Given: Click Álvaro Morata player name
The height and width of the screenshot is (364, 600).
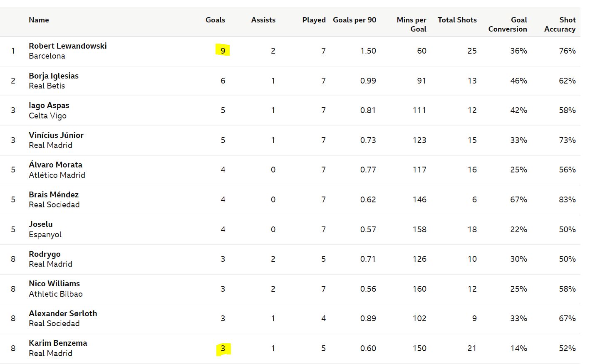Looking at the screenshot, I should [55, 165].
